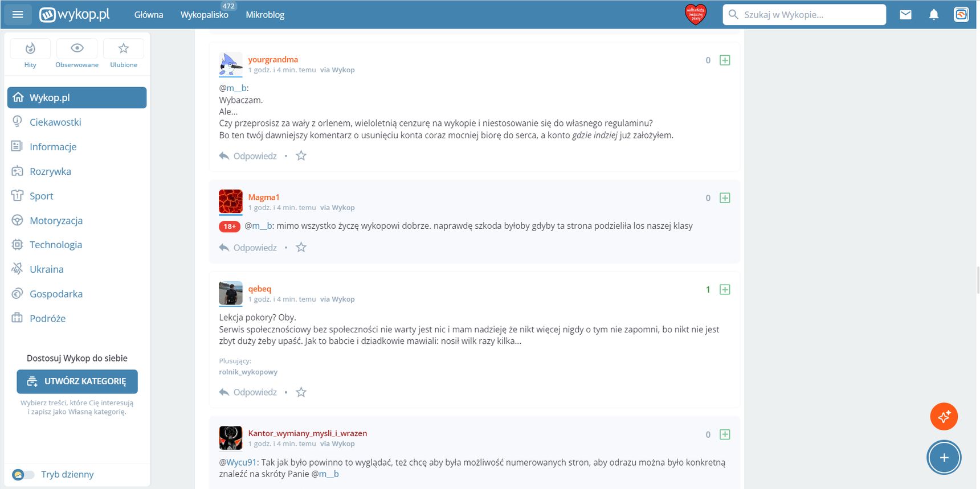
Task: Go to Mikroblog tab
Action: pos(265,15)
